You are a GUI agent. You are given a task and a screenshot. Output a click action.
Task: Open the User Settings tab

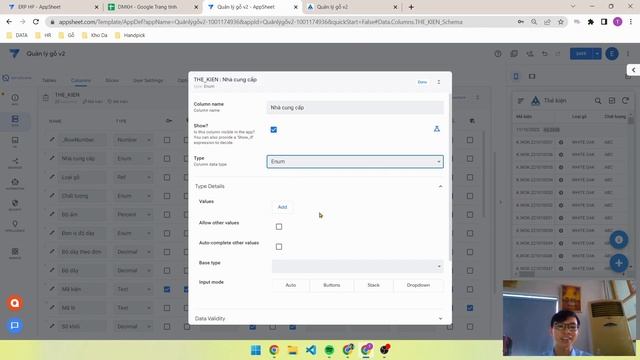coord(148,80)
